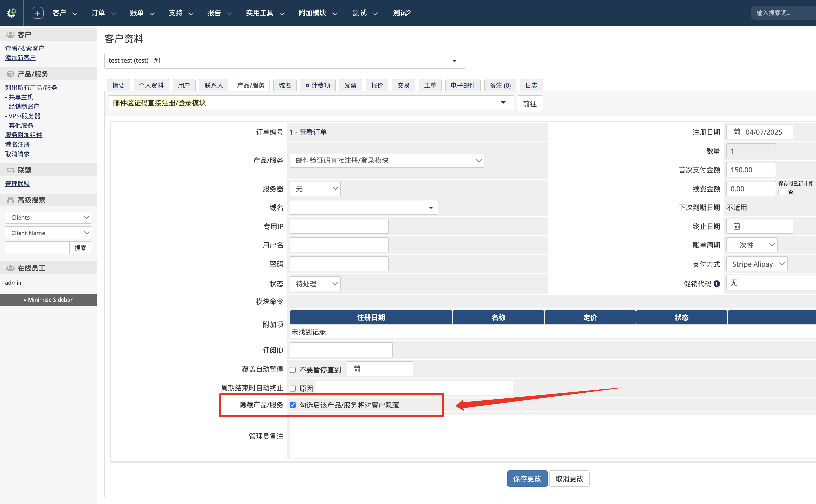Click the 产品/服务 sidebar cube icon
Image resolution: width=816 pixels, height=504 pixels.
pyautogui.click(x=10, y=74)
